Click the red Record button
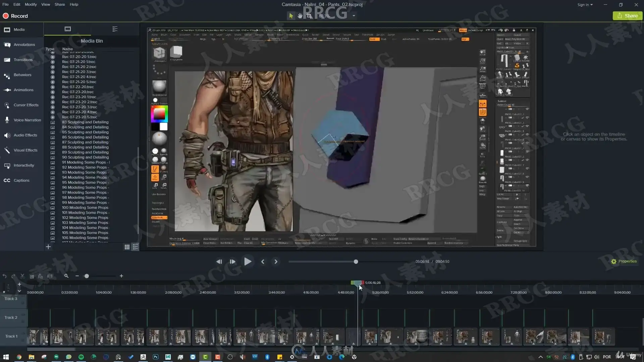 point(15,16)
